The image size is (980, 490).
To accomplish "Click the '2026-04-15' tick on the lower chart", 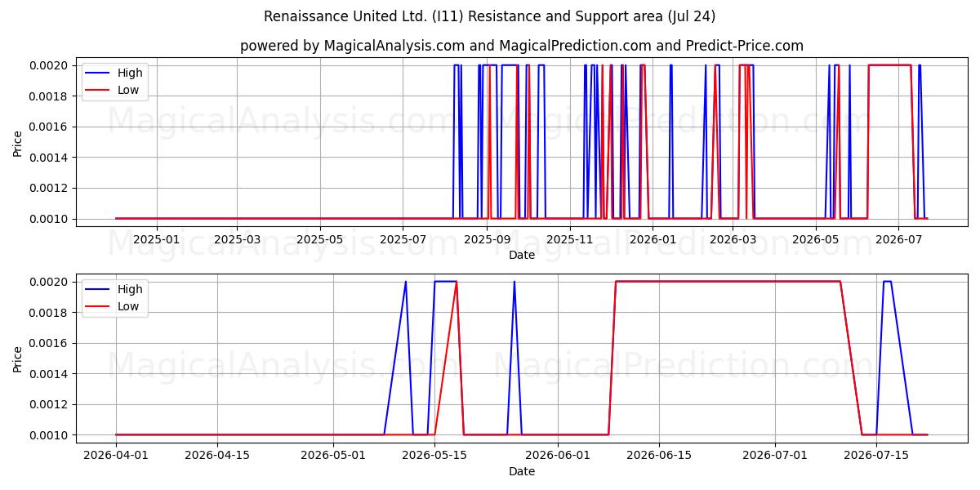I will pos(217,456).
